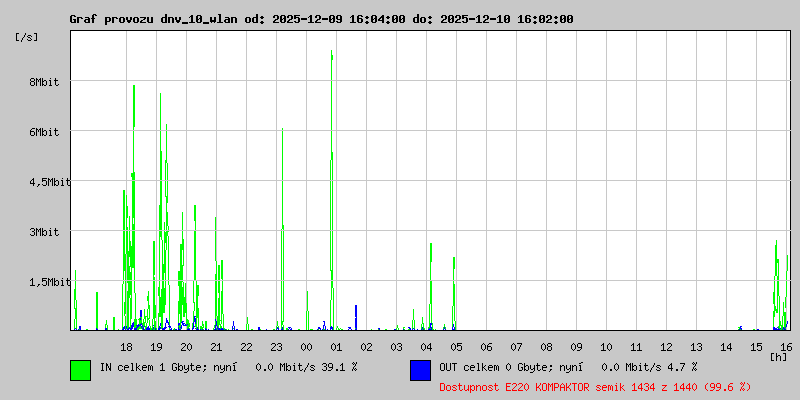Click the blue OUT legend swatch
The image size is (800, 400).
coord(420,370)
